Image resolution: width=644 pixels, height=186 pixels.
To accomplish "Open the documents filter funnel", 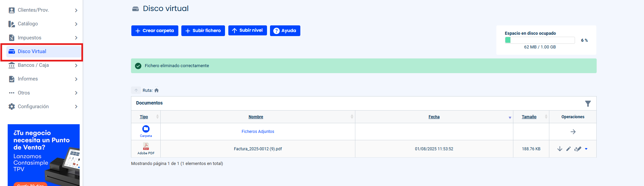I will pyautogui.click(x=588, y=104).
